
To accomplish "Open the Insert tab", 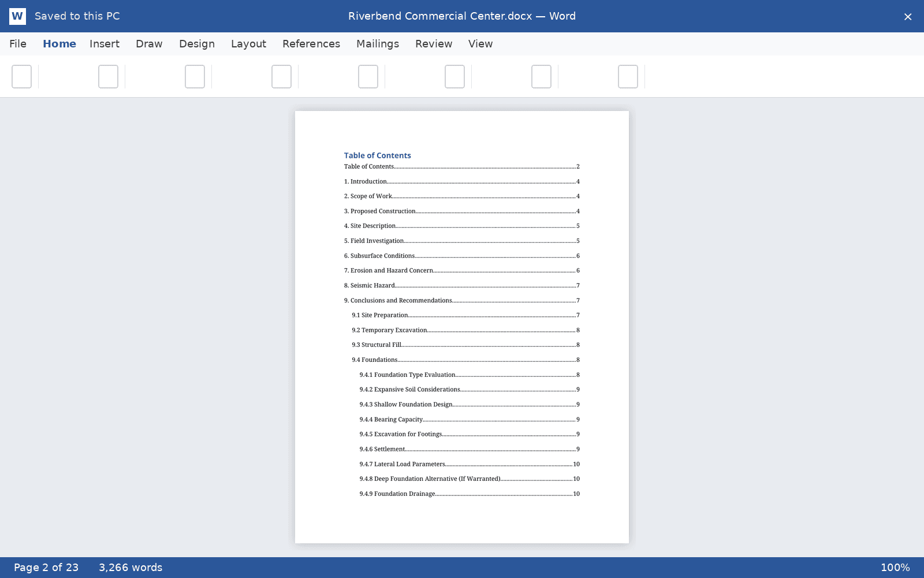I will 105,44.
